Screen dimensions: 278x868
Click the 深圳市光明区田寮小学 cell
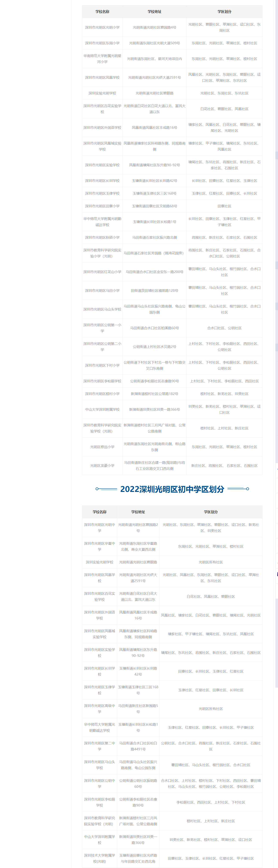102,206
